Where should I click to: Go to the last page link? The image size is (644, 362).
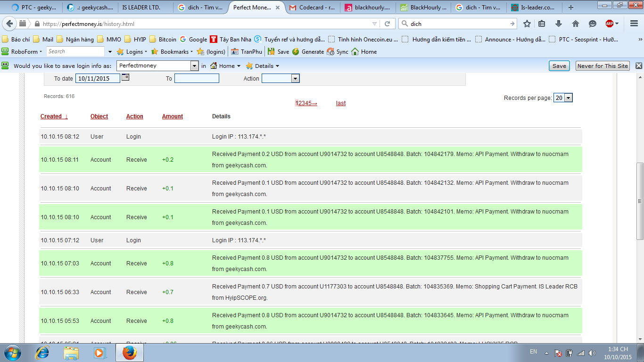(x=341, y=103)
